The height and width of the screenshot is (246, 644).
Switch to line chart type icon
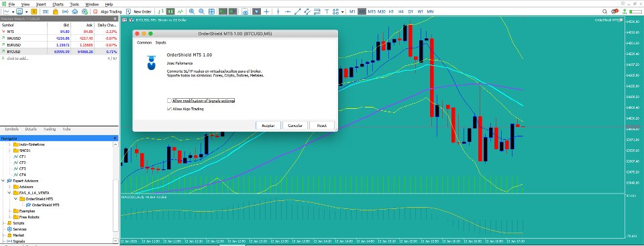pyautogui.click(x=180, y=11)
